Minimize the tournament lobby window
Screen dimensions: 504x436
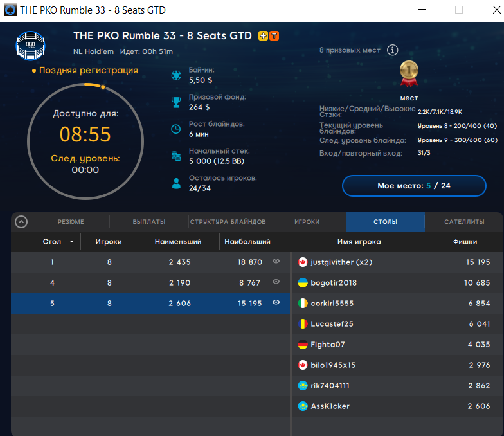422,10
